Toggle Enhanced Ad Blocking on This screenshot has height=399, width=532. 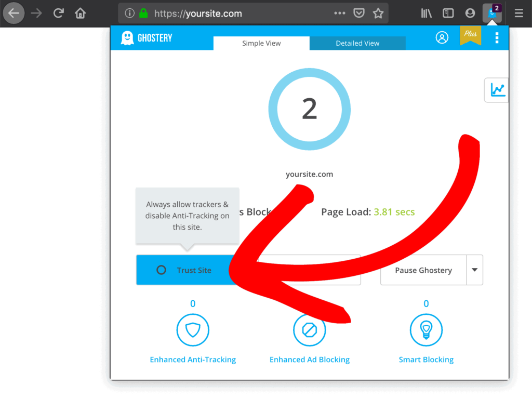point(309,330)
